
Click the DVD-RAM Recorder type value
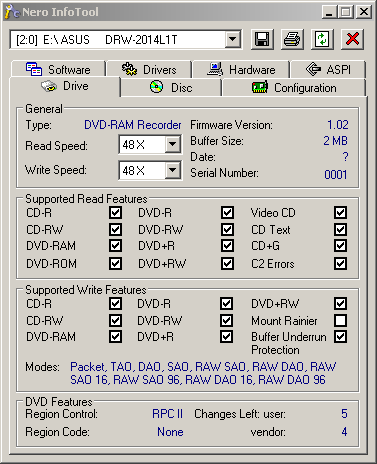(132, 125)
